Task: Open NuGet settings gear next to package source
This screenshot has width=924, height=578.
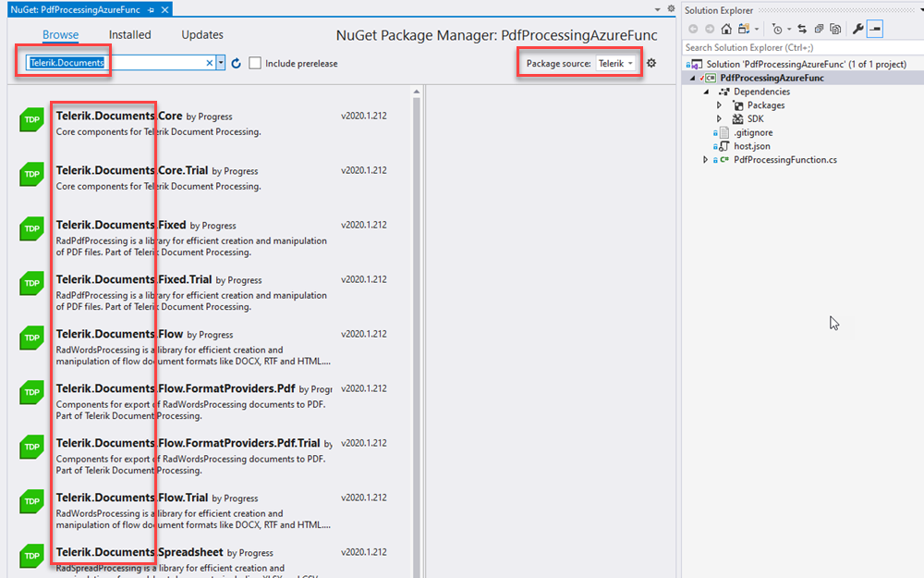Action: 651,63
